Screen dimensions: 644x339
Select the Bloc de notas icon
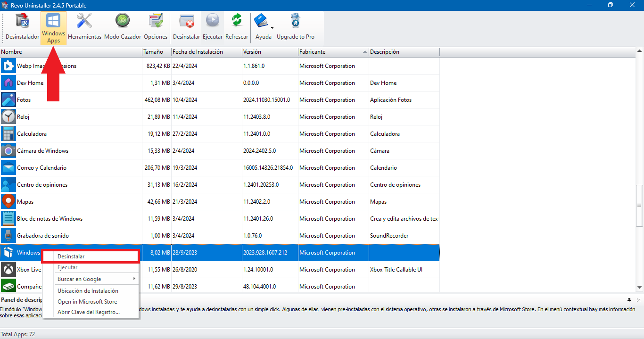pyautogui.click(x=8, y=219)
